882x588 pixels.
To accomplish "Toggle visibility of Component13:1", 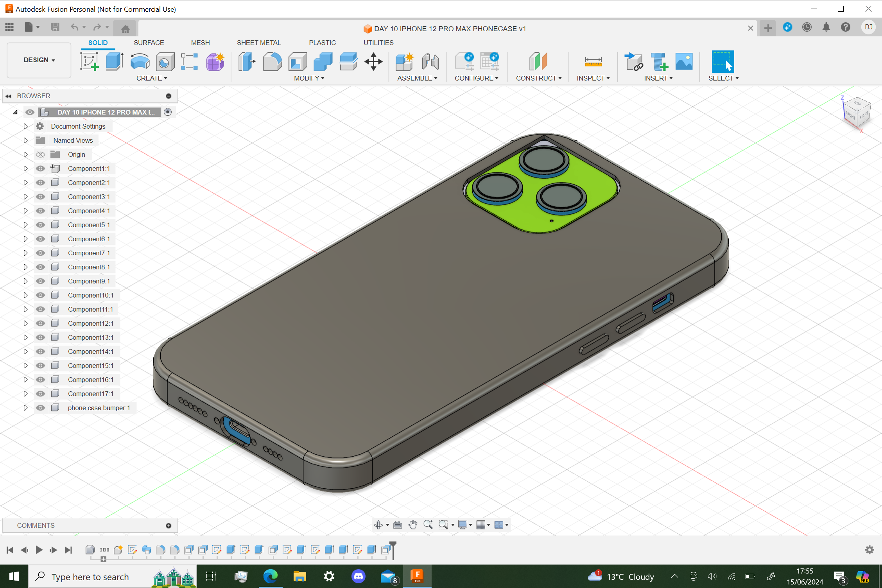I will point(40,337).
